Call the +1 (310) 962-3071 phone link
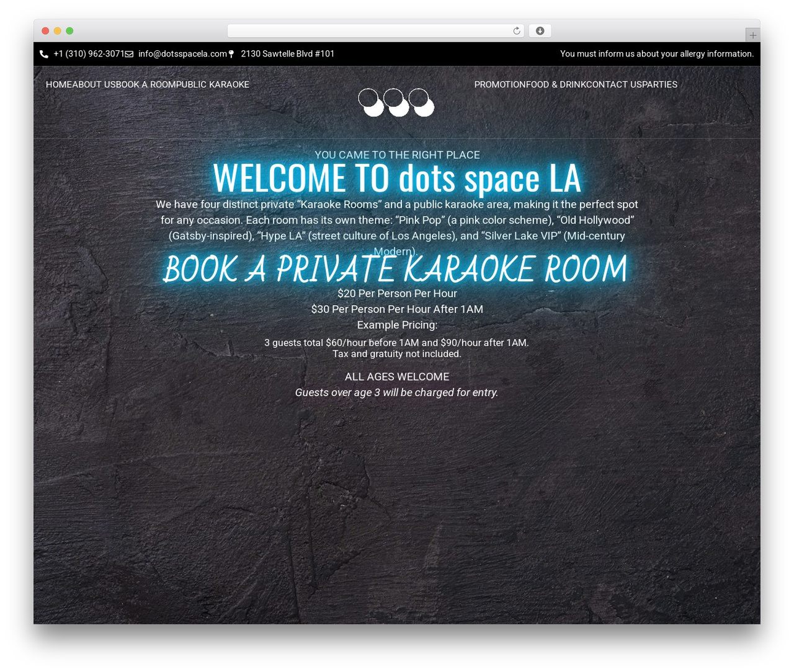 pos(89,54)
